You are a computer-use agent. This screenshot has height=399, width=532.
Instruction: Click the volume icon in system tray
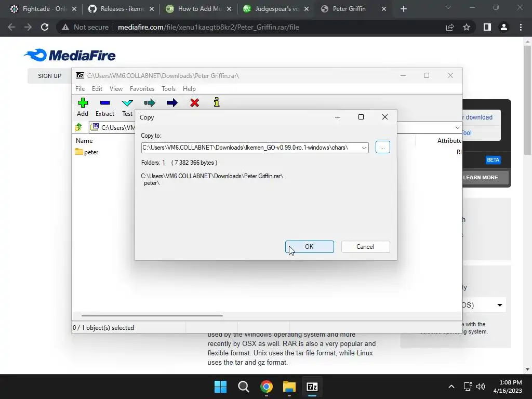(x=481, y=387)
